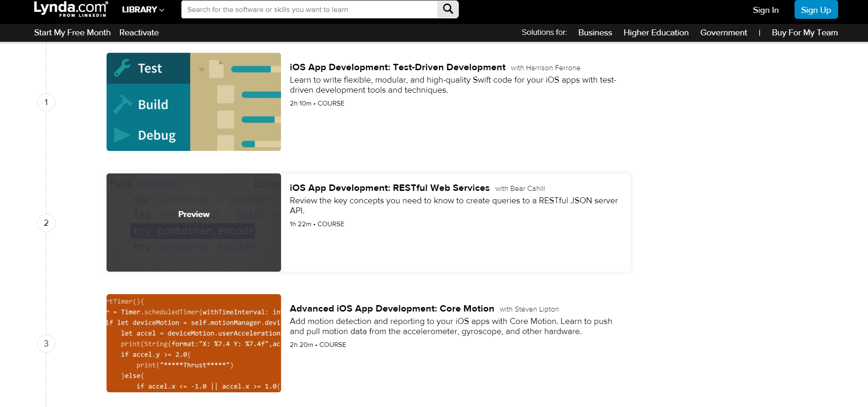Open iOS App Development: Test-Driven Development title
This screenshot has width=868, height=407.
click(x=398, y=67)
